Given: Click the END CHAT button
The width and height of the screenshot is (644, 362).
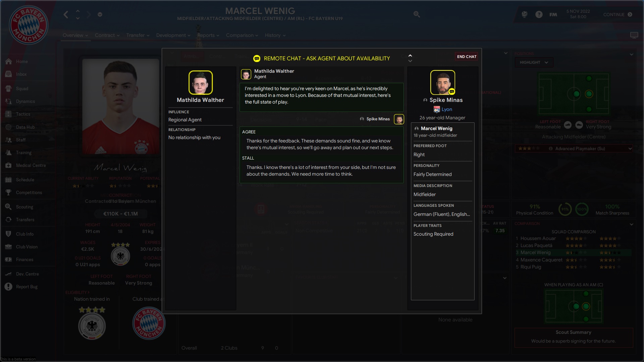Looking at the screenshot, I should point(467,57).
